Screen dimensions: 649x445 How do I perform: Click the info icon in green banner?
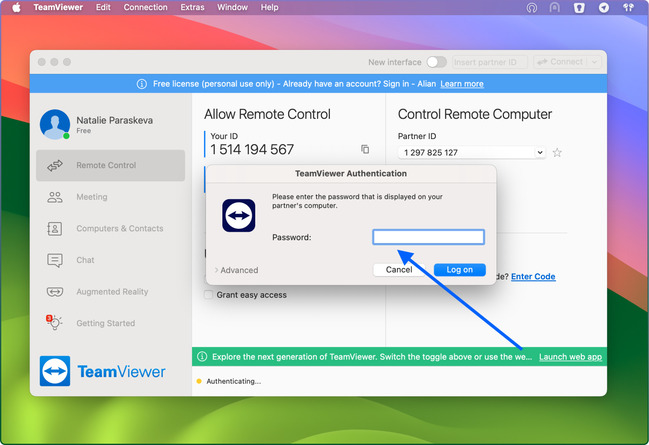pyautogui.click(x=202, y=356)
